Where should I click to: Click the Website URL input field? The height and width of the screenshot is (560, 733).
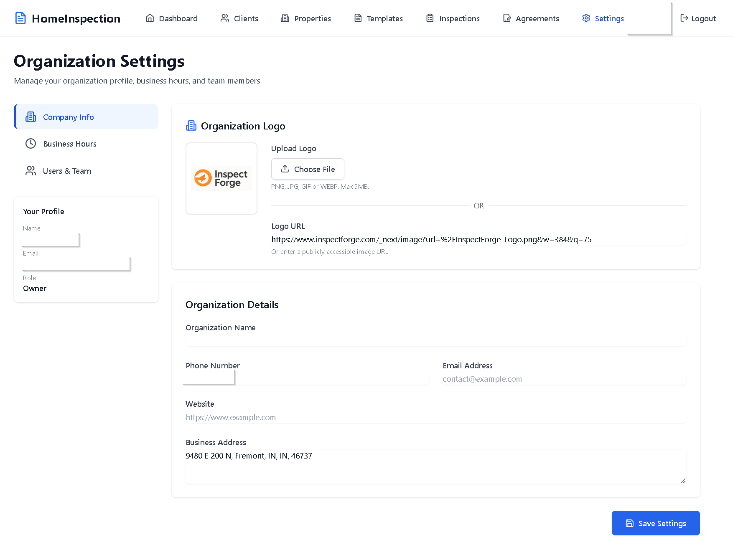pos(435,418)
